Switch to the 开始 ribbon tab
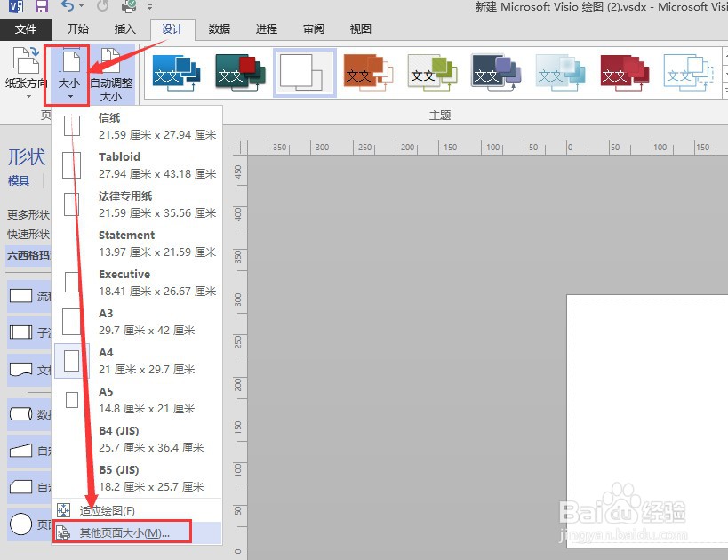This screenshot has width=728, height=560. 78,28
